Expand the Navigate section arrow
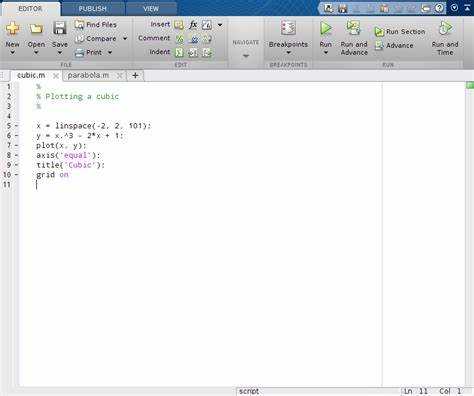Screen dimensions: 474x396 pos(246,56)
